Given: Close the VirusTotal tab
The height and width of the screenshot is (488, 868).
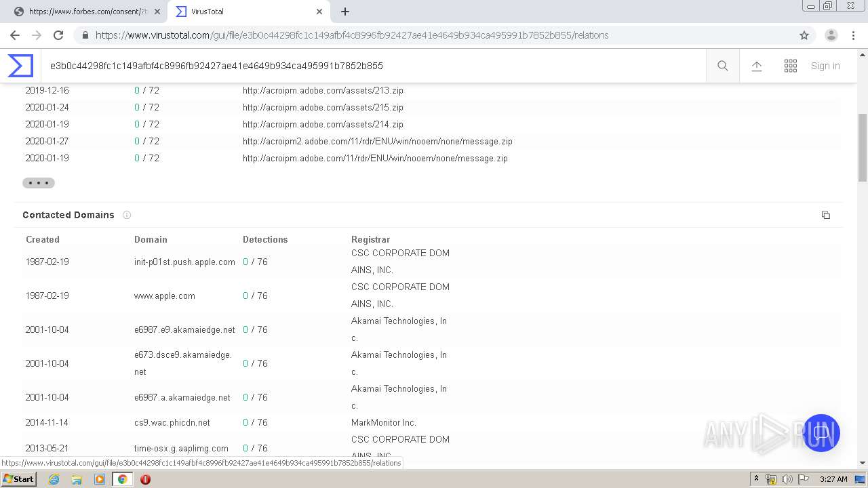Looking at the screenshot, I should [319, 12].
